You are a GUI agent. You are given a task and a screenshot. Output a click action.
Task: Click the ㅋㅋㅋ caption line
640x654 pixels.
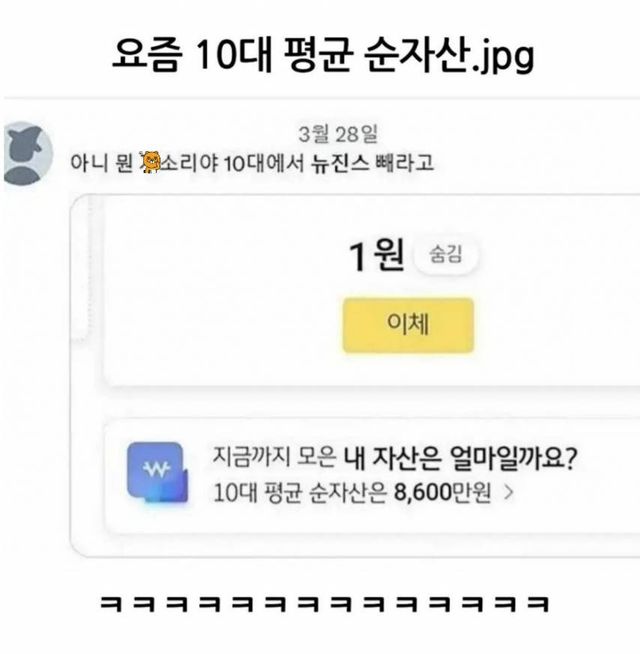[324, 603]
